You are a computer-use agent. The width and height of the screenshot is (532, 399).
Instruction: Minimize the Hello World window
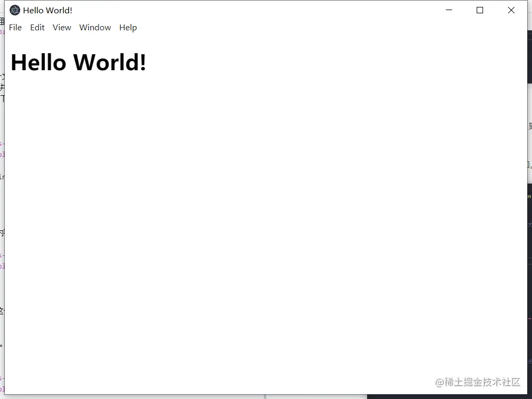click(x=448, y=10)
